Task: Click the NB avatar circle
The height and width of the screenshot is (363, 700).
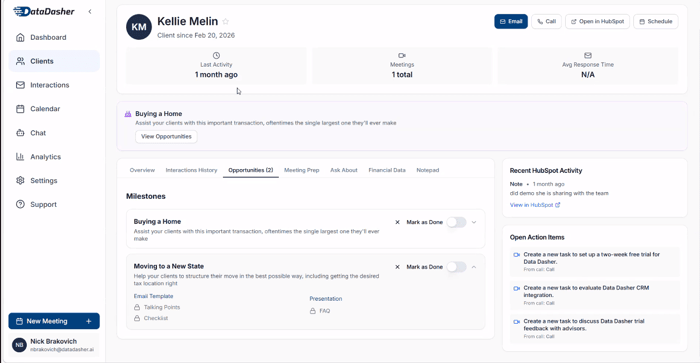Action: [x=19, y=345]
